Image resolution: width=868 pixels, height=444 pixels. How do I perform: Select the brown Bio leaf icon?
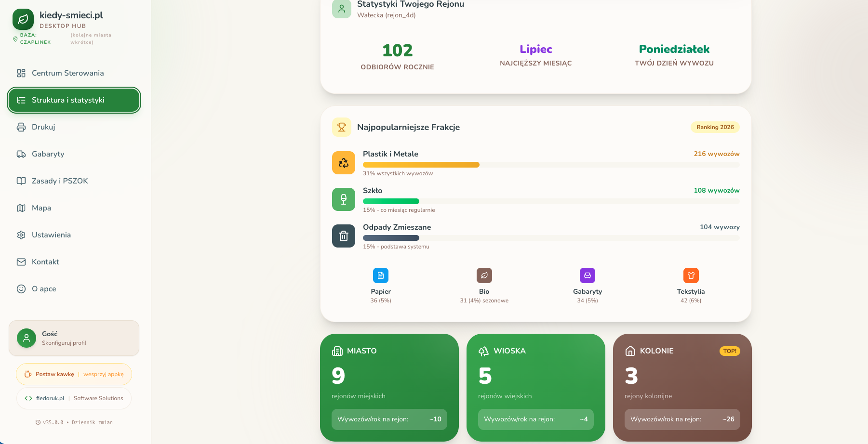tap(484, 275)
